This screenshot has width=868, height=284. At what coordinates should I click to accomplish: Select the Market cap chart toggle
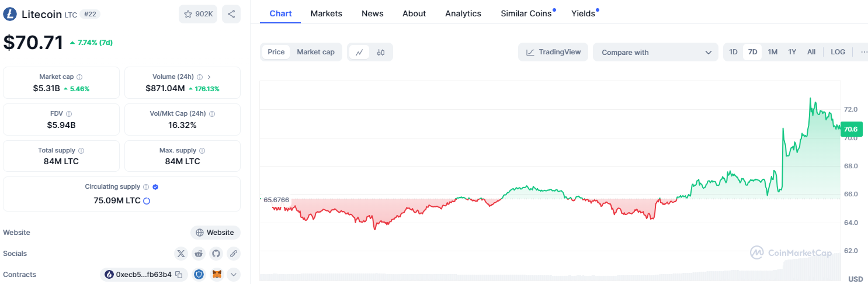pos(316,52)
